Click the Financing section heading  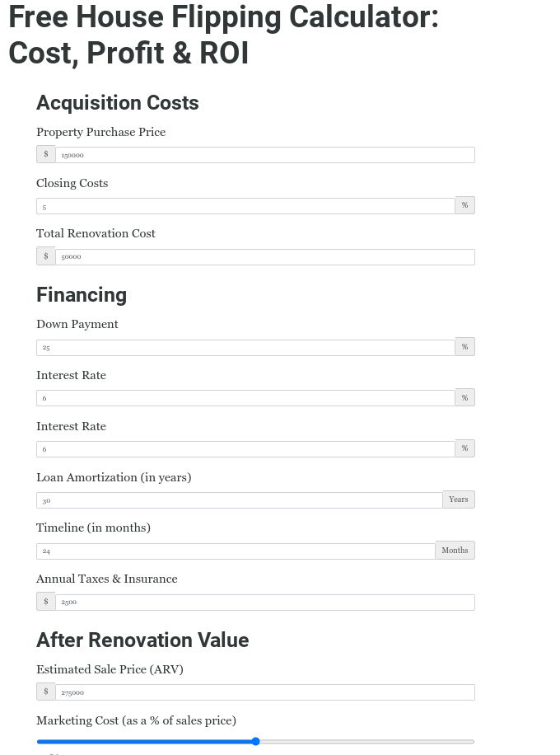[81, 294]
